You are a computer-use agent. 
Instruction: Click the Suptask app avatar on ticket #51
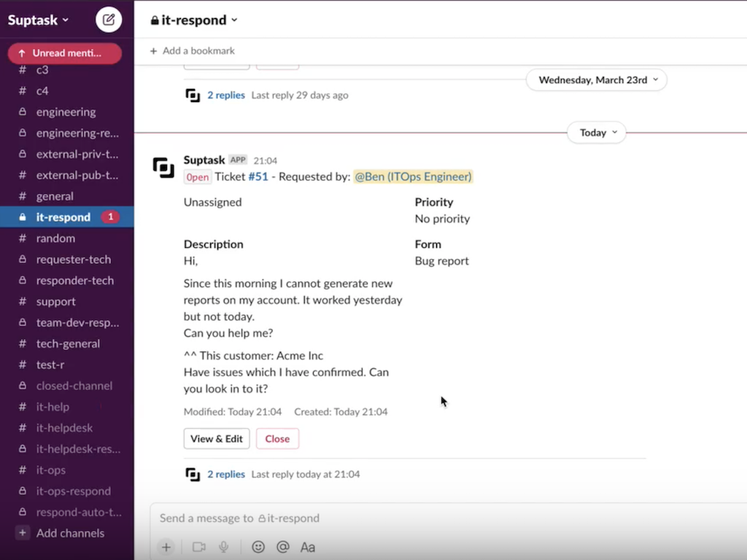point(163,168)
